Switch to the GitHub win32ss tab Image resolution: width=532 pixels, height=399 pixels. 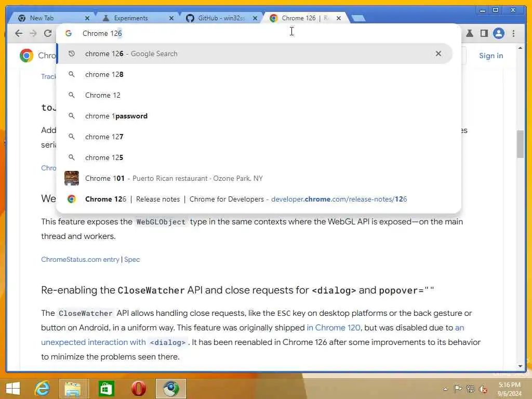[x=221, y=18]
